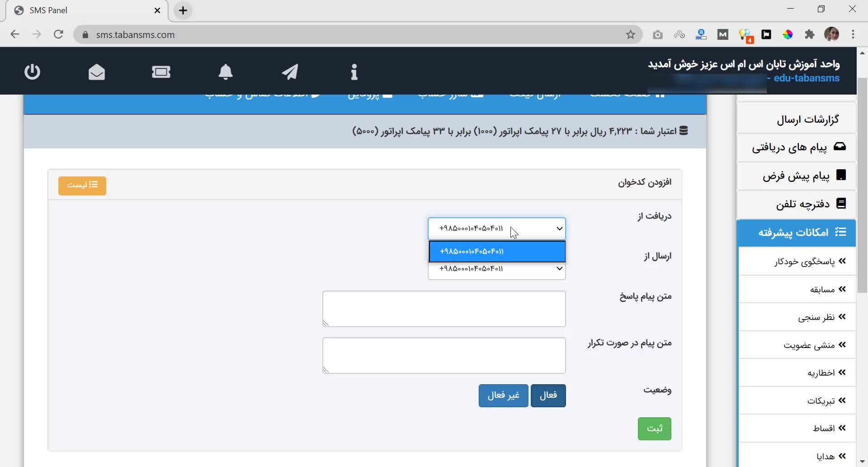The width and height of the screenshot is (868, 467).
Task: Open the colorful wheel extension icon
Action: pyautogui.click(x=788, y=34)
